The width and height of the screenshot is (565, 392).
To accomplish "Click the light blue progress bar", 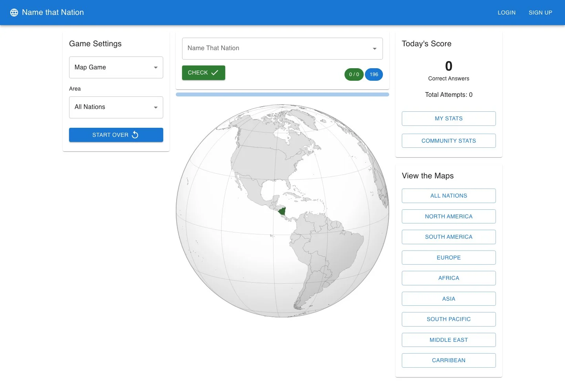I will click(x=282, y=94).
